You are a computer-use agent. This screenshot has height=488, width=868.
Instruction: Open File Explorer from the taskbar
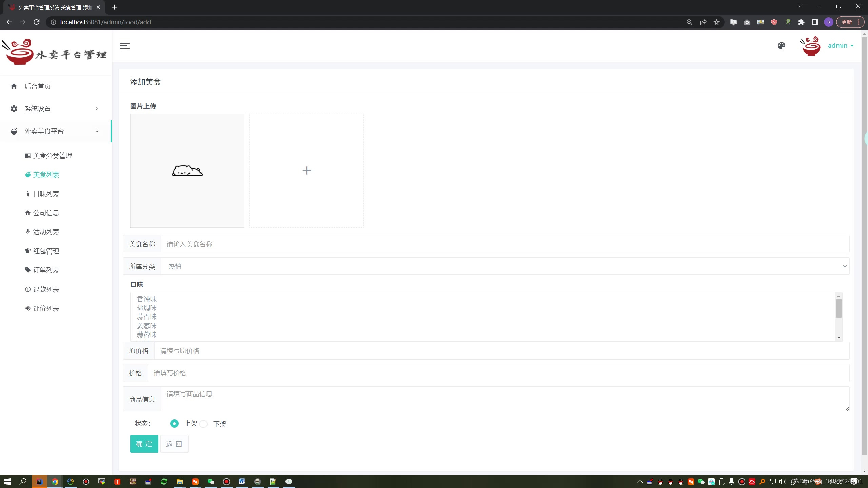pyautogui.click(x=179, y=482)
